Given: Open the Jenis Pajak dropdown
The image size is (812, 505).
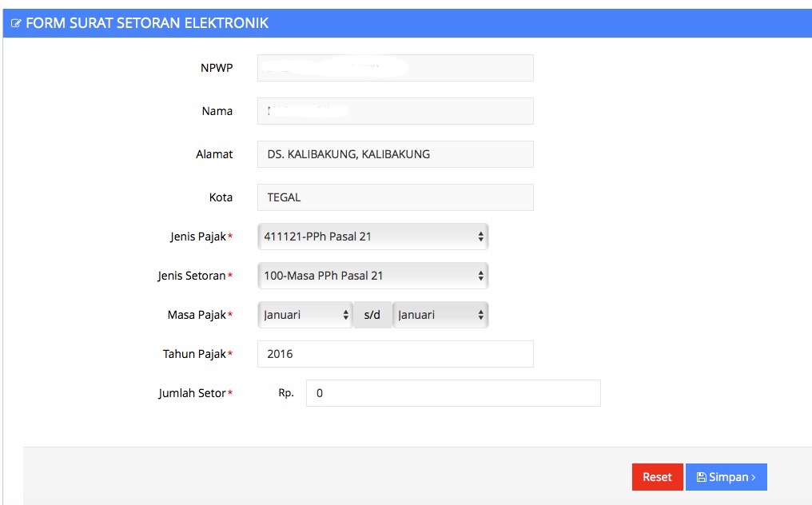Looking at the screenshot, I should point(372,237).
